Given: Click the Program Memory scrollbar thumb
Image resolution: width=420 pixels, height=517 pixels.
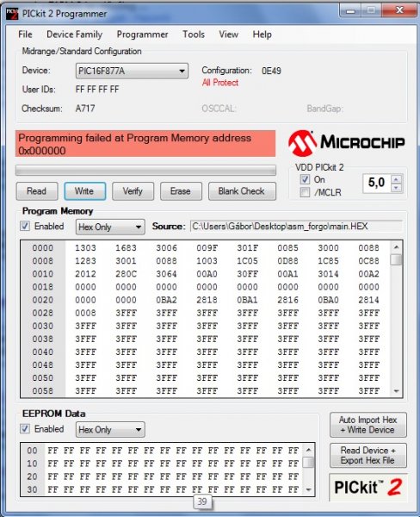Looking at the screenshot, I should click(396, 259).
